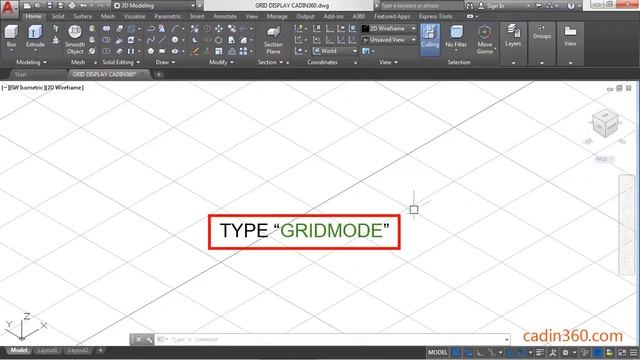Toggle the Grid display button in status bar

456,353
